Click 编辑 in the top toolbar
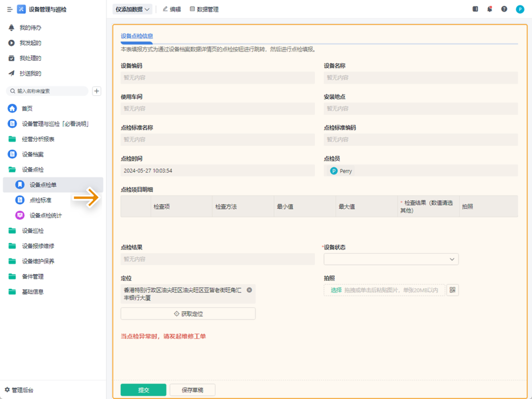The height and width of the screenshot is (399, 532). [172, 9]
